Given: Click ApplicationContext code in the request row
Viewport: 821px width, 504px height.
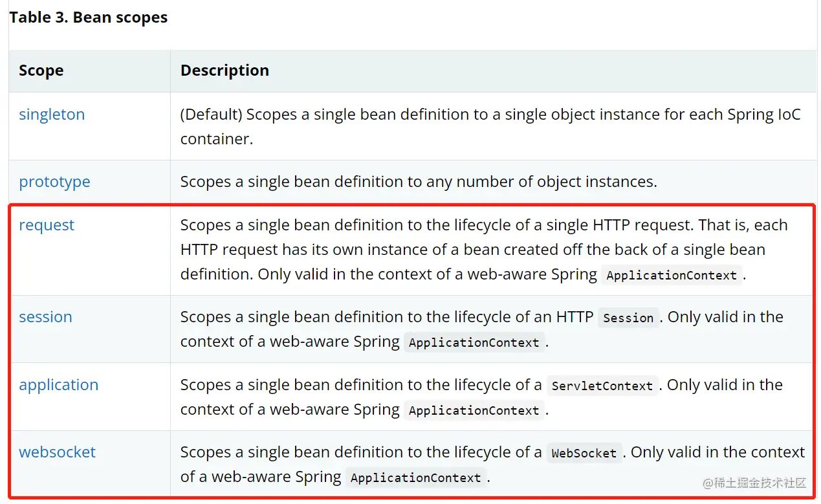Looking at the screenshot, I should click(x=672, y=275).
